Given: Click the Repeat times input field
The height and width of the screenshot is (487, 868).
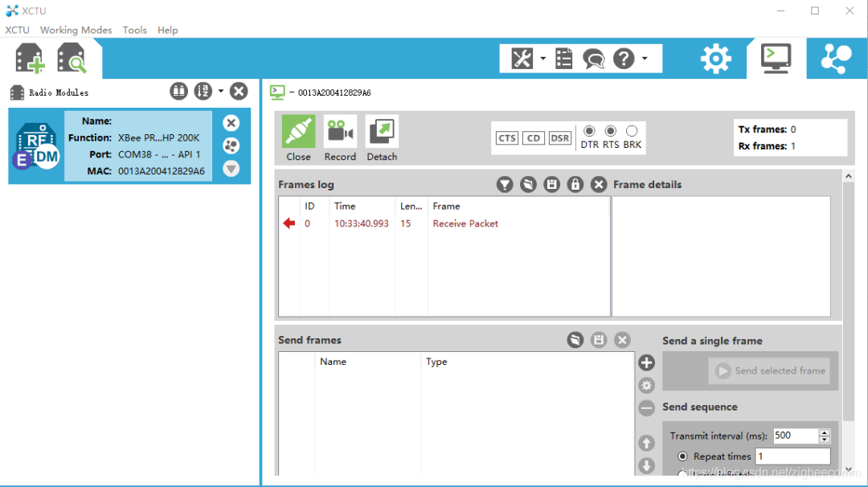Looking at the screenshot, I should click(x=792, y=456).
